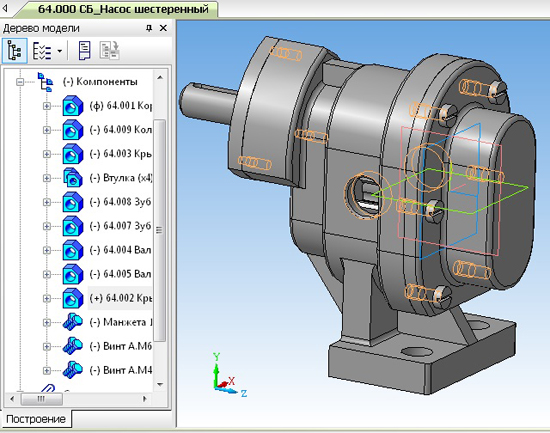Click the tree composition list icon
The image size is (550, 433).
coord(42,51)
